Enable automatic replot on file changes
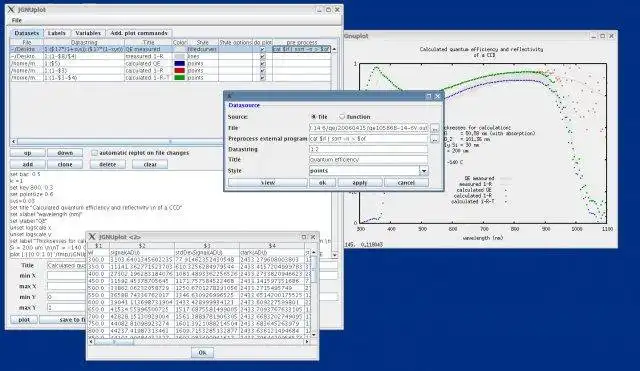This screenshot has width=640, height=371. click(x=95, y=153)
